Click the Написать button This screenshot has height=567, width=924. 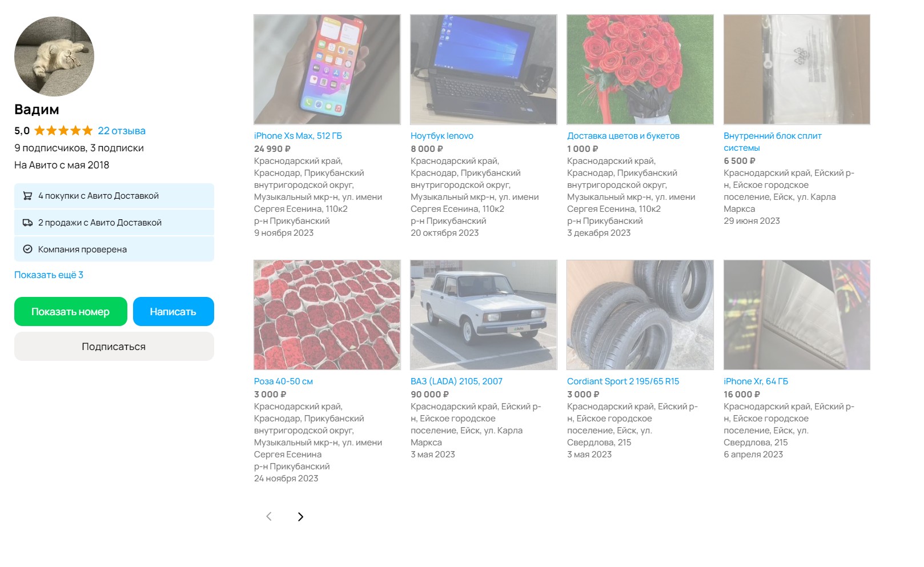[174, 312]
